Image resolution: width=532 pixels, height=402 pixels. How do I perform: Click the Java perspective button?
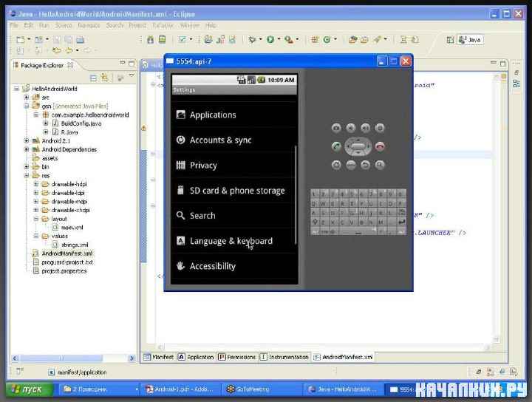tap(470, 40)
